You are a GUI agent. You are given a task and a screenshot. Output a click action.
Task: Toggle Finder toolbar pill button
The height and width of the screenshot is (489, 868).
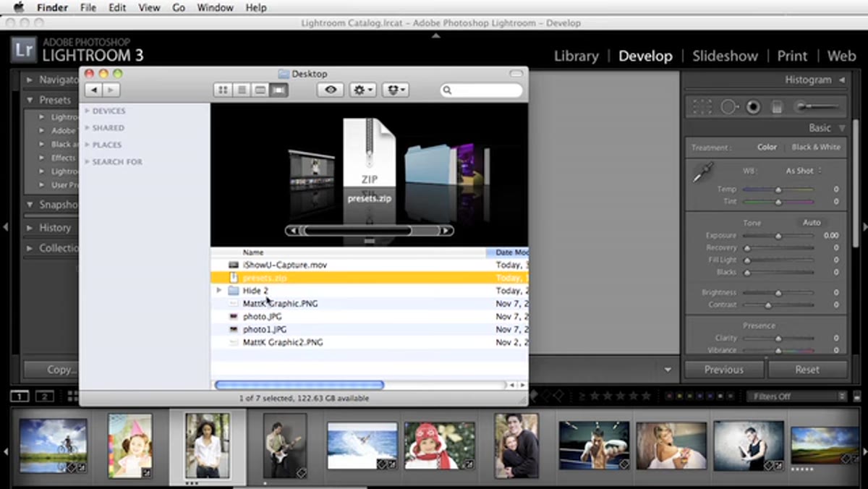(516, 73)
